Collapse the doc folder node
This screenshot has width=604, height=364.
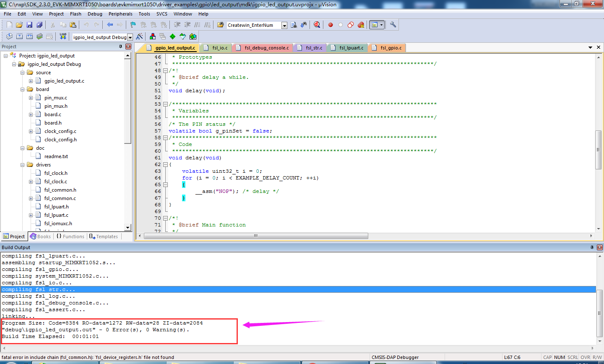point(22,148)
